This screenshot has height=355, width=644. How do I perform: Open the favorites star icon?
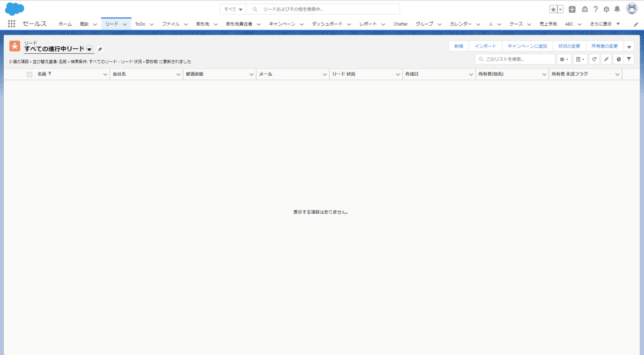[553, 9]
